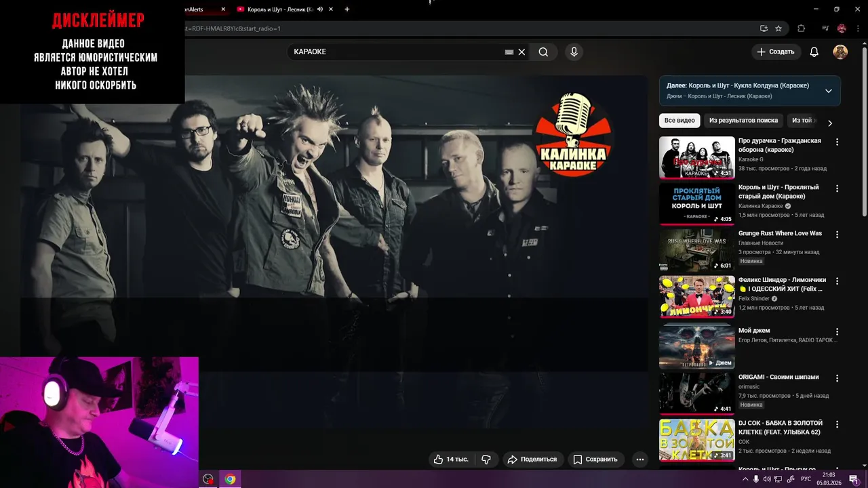Viewport: 868px width, 488px height.
Task: Click install app icon in address bar
Action: 764,28
